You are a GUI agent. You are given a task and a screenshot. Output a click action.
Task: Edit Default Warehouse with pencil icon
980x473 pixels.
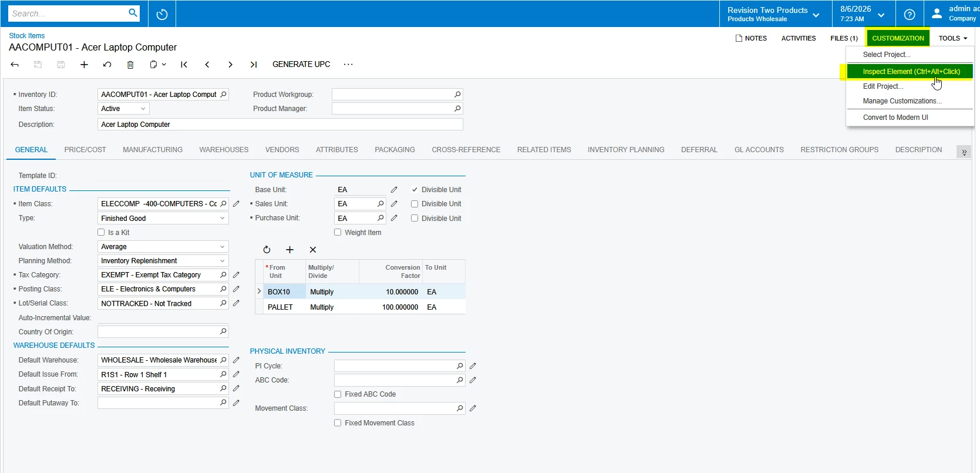236,360
